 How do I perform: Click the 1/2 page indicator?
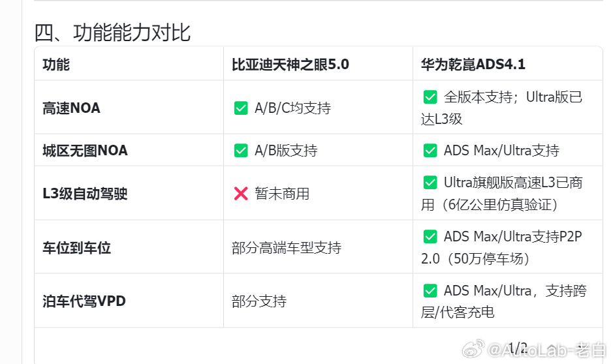pyautogui.click(x=518, y=347)
